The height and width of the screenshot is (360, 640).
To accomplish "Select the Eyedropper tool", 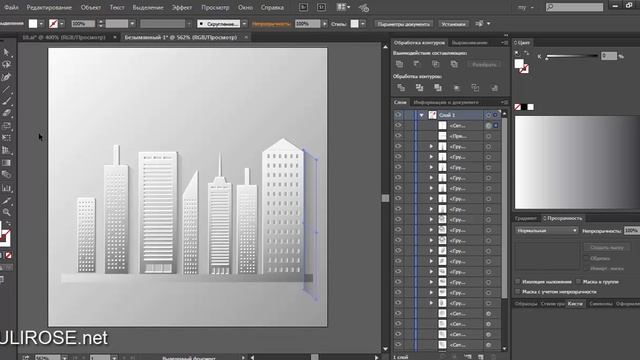I will 6,200.
